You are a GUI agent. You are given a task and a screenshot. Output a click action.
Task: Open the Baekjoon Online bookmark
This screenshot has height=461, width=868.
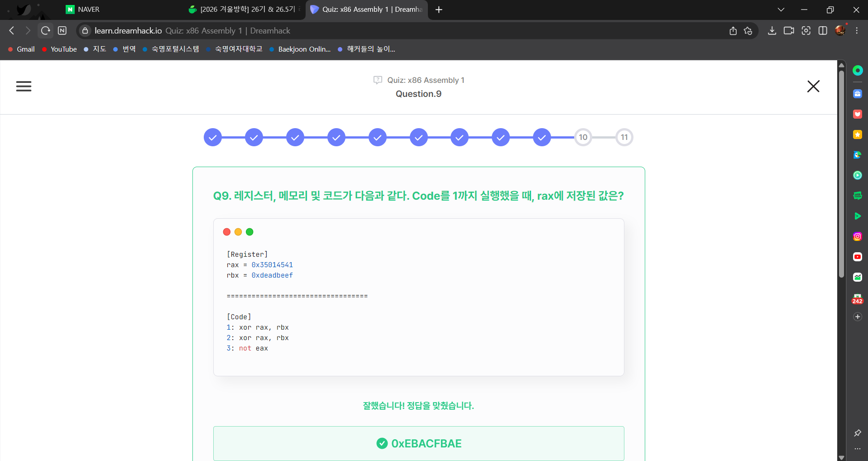pyautogui.click(x=304, y=49)
